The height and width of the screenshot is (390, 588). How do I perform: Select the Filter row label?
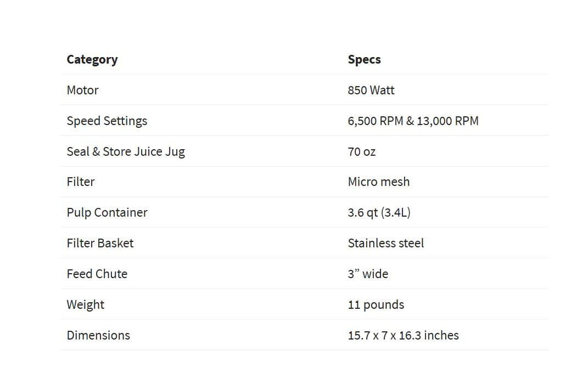click(81, 182)
